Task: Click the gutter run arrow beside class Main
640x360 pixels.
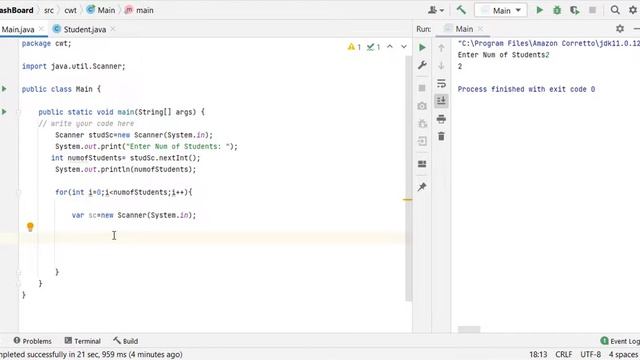Action: point(4,89)
